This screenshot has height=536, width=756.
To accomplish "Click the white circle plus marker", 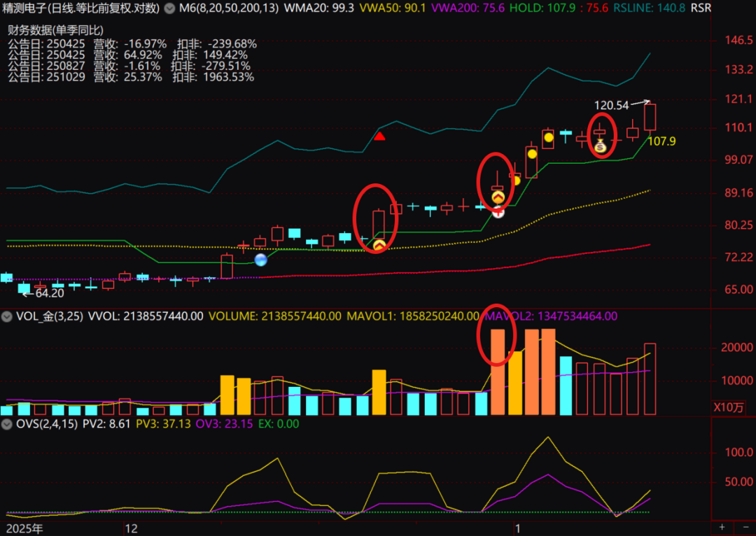I will pyautogui.click(x=498, y=211).
